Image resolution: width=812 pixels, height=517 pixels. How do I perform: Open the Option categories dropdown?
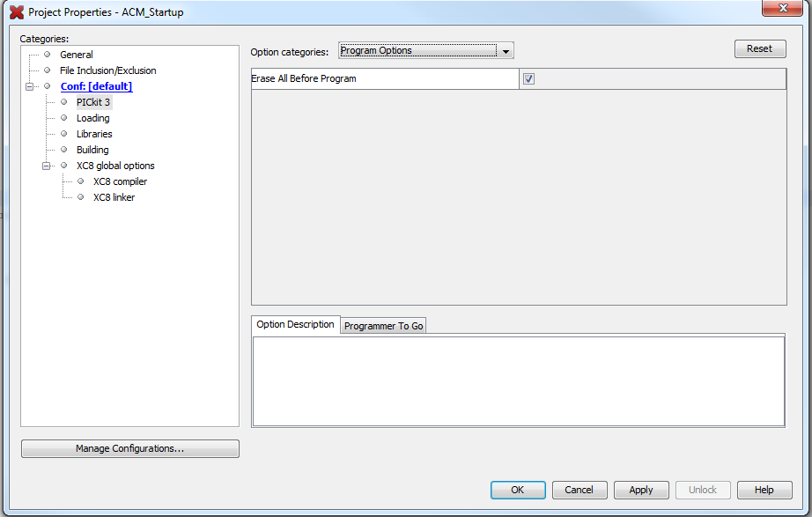point(426,51)
